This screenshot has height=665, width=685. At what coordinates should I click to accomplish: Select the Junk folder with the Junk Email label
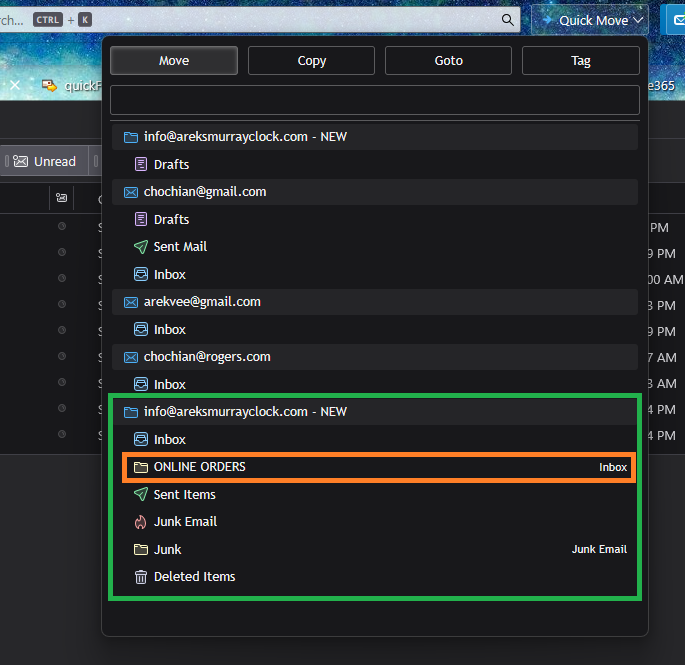(167, 549)
